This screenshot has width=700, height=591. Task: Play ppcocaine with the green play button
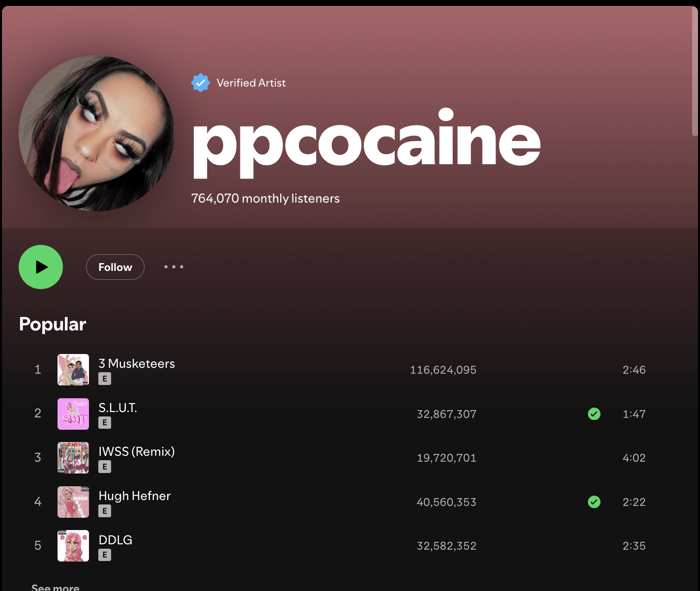coord(41,267)
